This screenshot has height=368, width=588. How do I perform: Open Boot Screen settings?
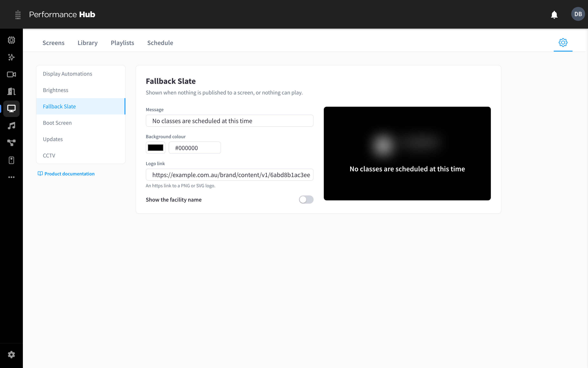[81, 123]
